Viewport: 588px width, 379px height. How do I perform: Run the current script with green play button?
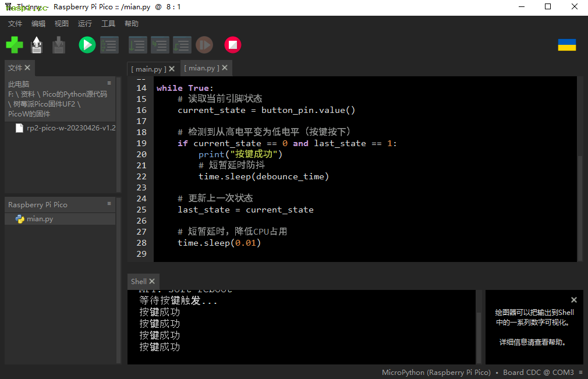click(87, 45)
